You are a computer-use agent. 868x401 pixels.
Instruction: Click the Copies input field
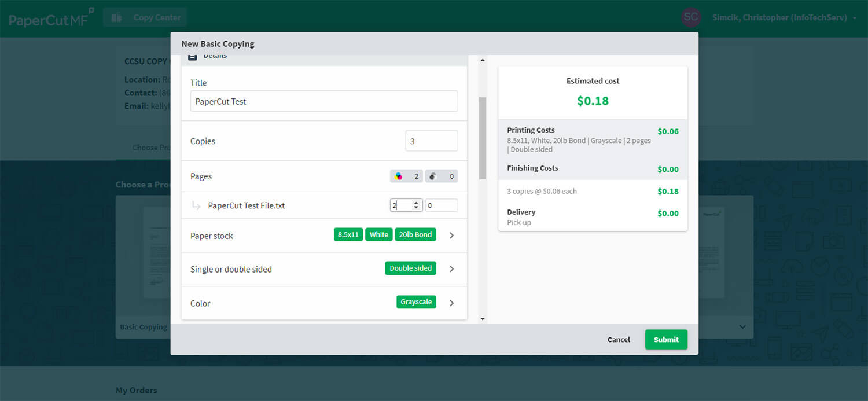(x=432, y=141)
